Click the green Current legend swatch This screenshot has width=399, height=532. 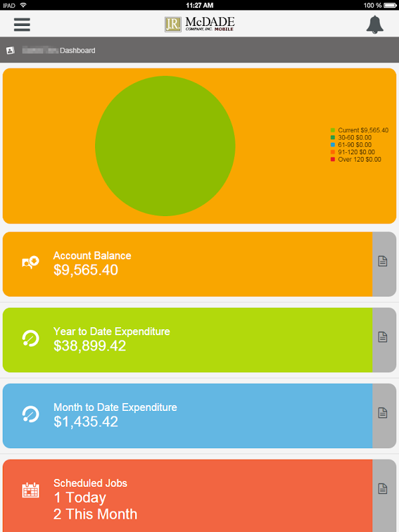[333, 130]
